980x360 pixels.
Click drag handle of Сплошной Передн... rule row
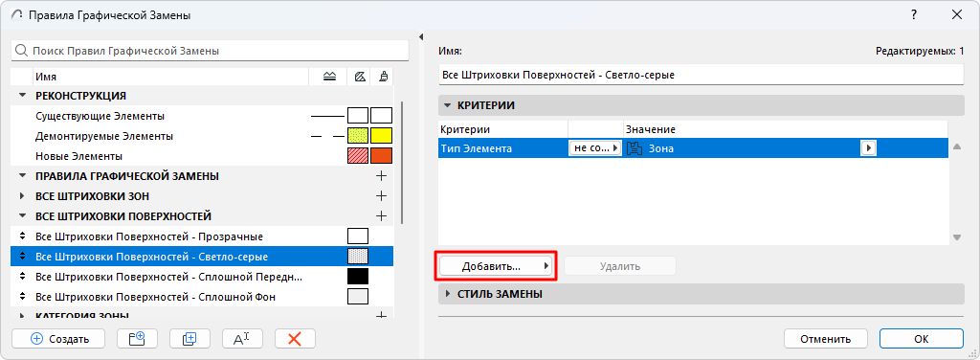pos(23,277)
